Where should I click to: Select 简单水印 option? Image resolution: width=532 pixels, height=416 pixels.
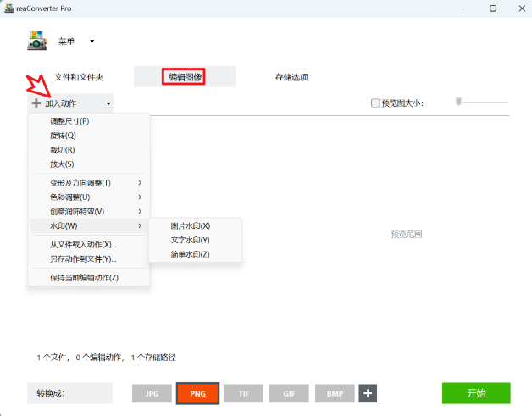tap(190, 254)
